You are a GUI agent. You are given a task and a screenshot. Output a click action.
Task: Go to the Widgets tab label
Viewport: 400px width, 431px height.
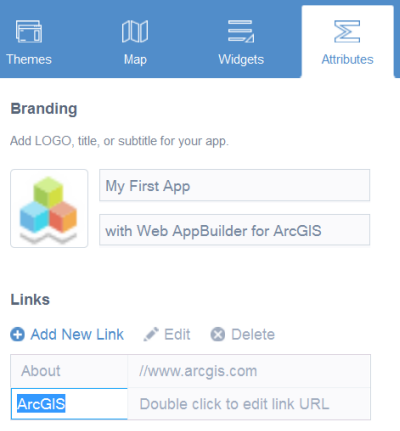click(x=241, y=59)
